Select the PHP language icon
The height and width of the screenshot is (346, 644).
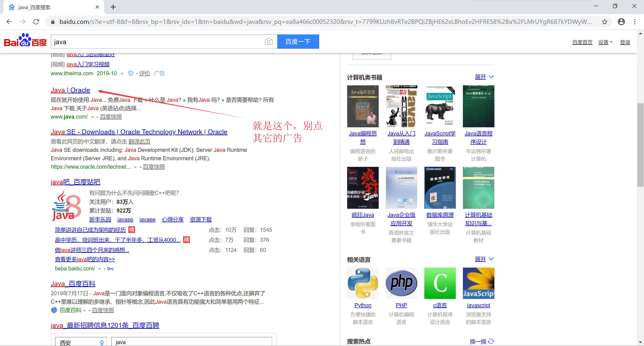pyautogui.click(x=401, y=283)
